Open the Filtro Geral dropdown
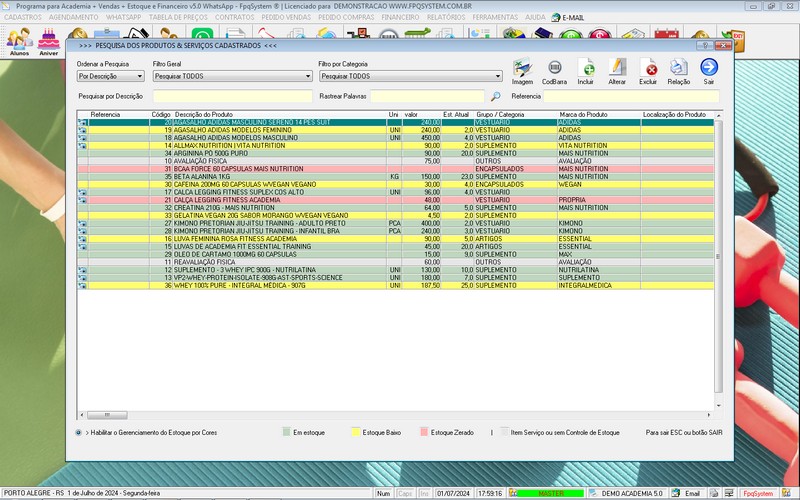 click(309, 76)
